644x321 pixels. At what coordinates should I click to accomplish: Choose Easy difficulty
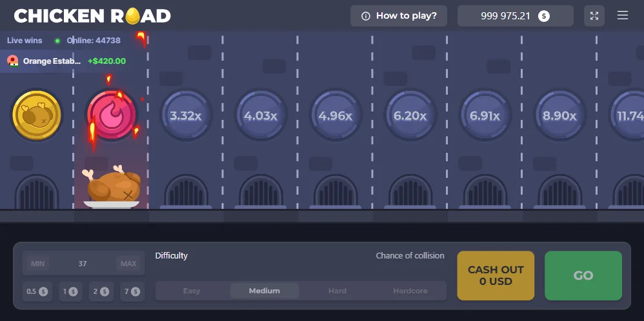tap(192, 291)
